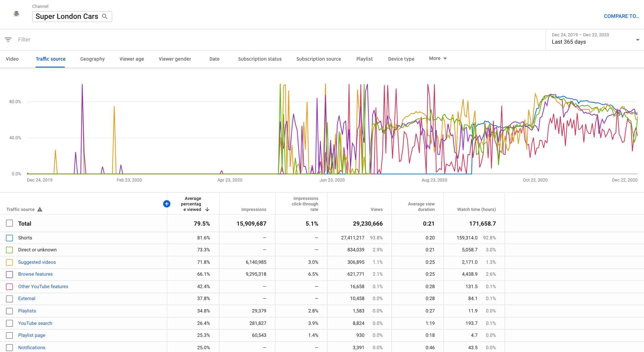
Task: Open Playlist page traffic source link
Action: (x=32, y=335)
